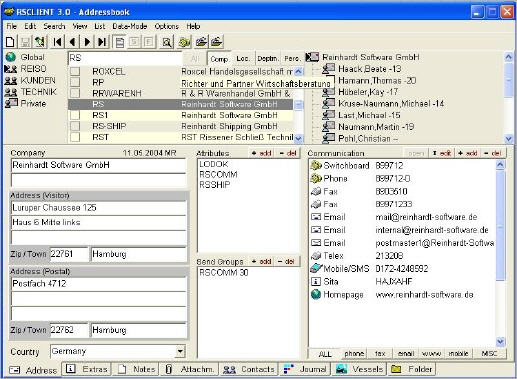Tick the checkbox for RS-SHIP
Viewport: 517px width, 379px height.
75,126
